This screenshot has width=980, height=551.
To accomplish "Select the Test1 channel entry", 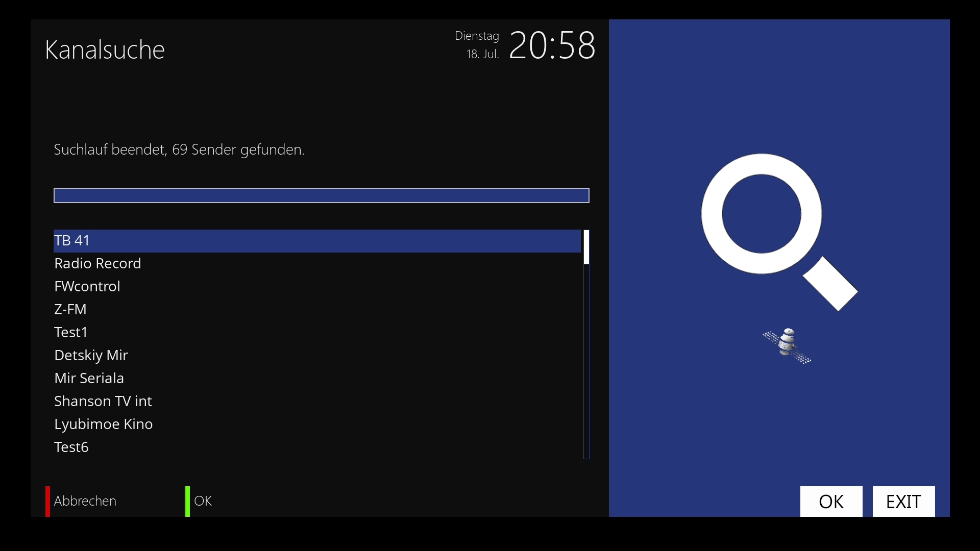I will [317, 333].
